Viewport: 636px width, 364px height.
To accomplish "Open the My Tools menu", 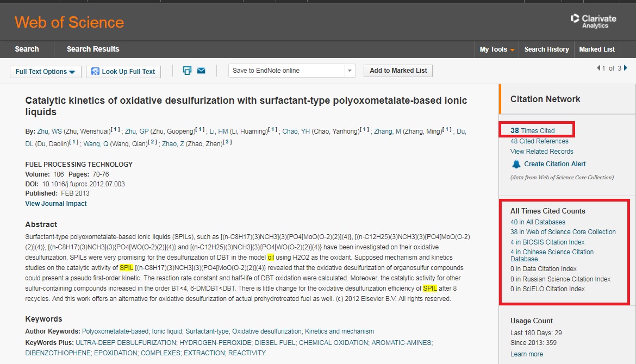I will point(497,49).
